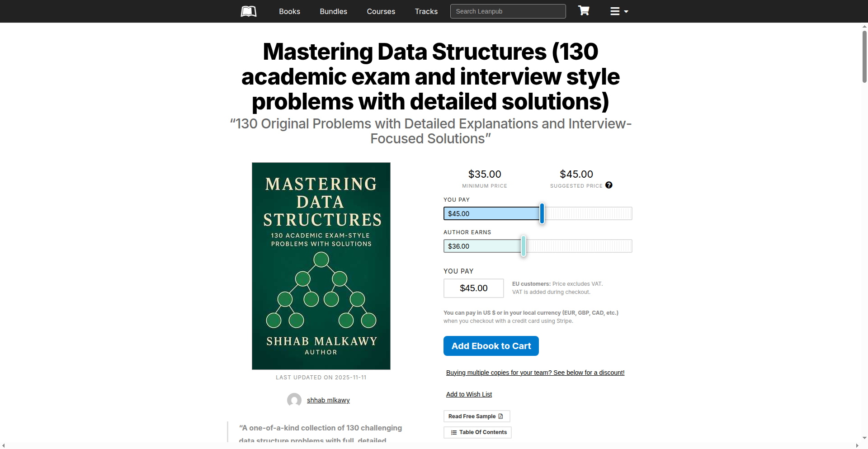
Task: Click the team discount link
Action: [535, 372]
